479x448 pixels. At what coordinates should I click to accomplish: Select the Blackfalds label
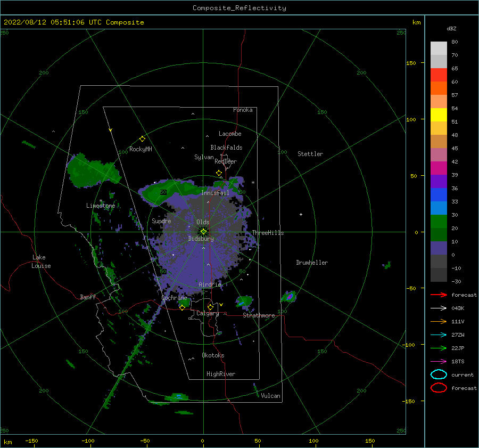226,148
